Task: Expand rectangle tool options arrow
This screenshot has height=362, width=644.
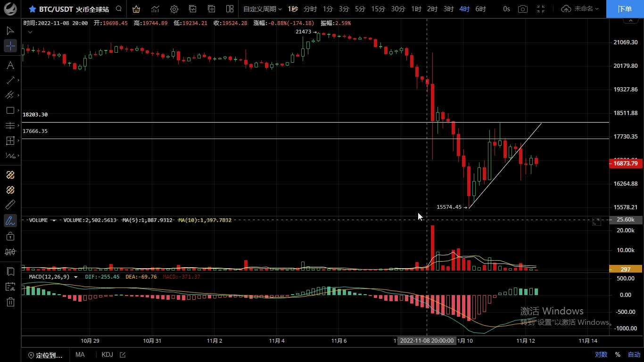Action: point(18,110)
